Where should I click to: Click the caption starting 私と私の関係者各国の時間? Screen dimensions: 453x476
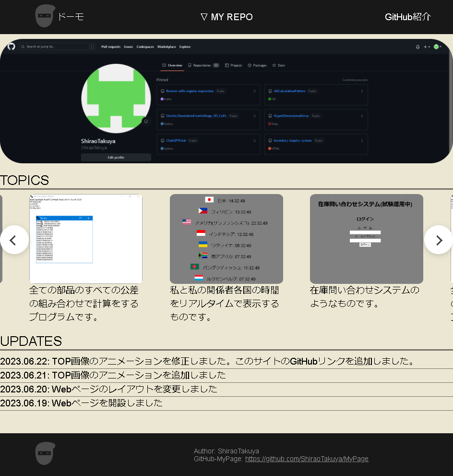(225, 303)
